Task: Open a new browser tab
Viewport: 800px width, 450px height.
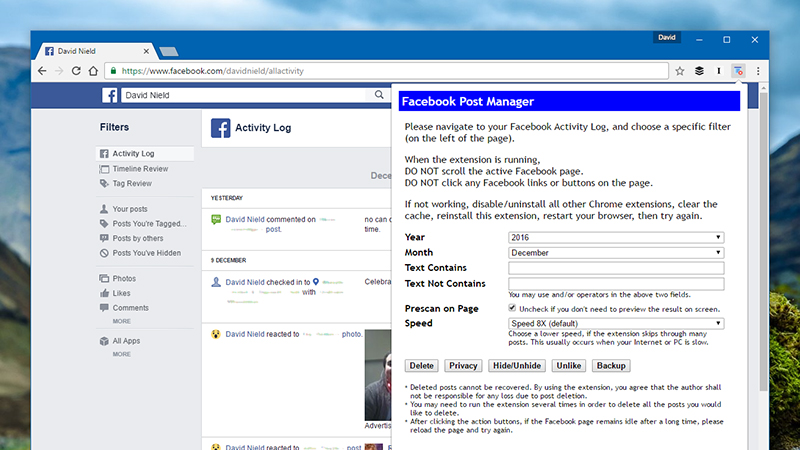Action: [x=168, y=52]
